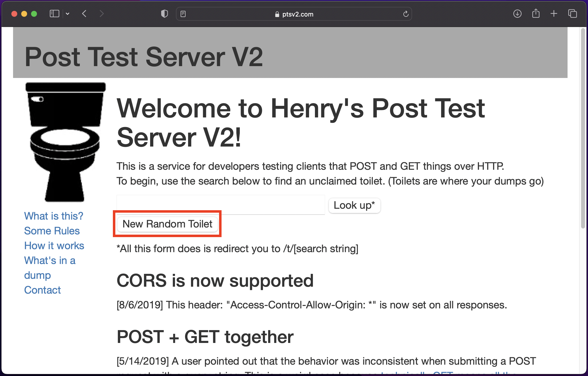This screenshot has width=588, height=376.
Task: Expand the sidebar tab group dropdown chevron
Action: tap(68, 14)
